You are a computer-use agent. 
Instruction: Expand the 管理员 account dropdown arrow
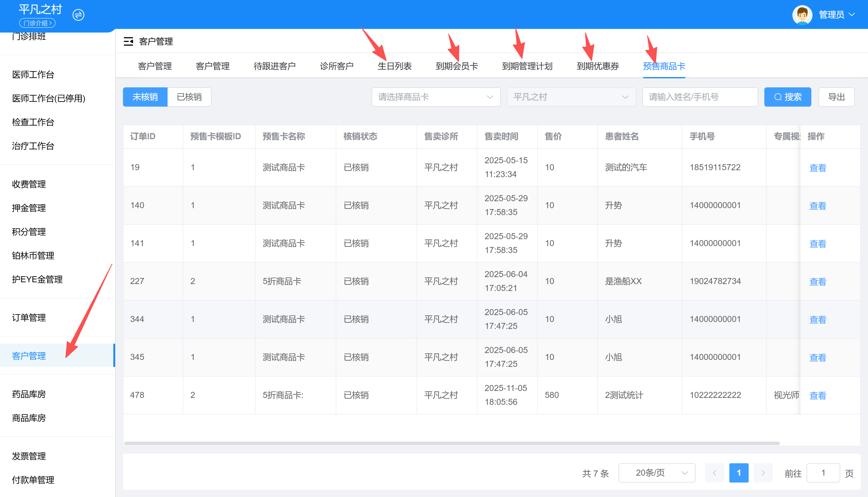pyautogui.click(x=851, y=15)
